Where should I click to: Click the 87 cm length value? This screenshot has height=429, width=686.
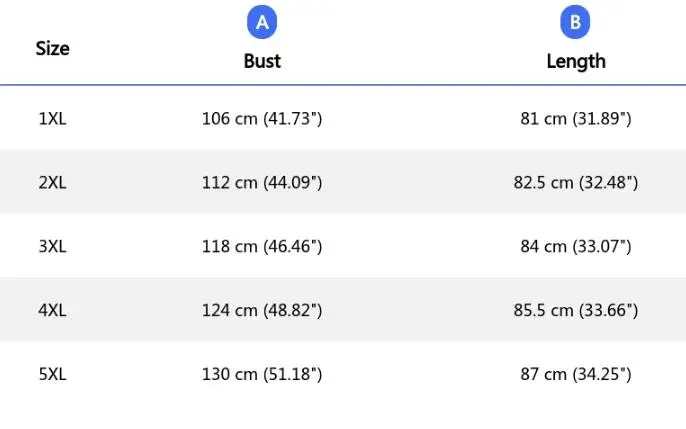[575, 374]
